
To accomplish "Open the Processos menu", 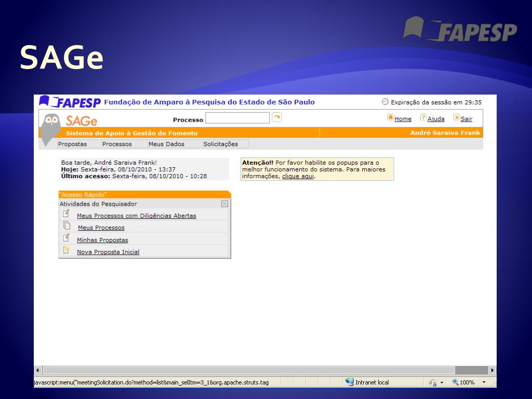I will click(x=117, y=144).
